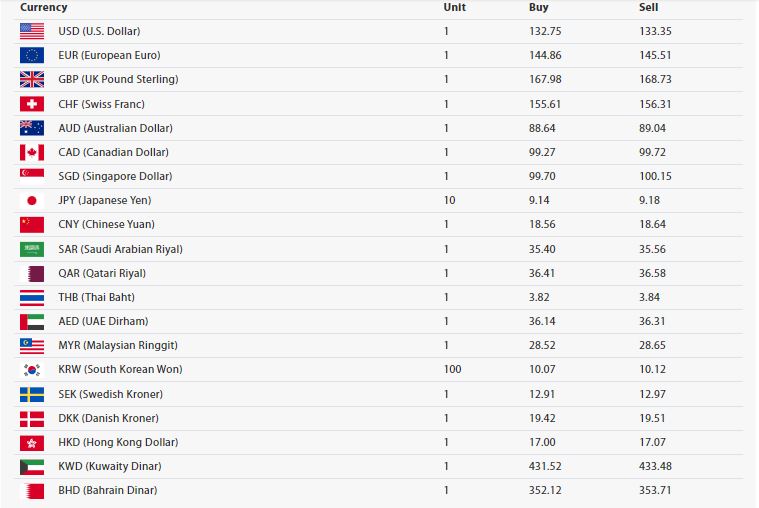Image resolution: width=759 pixels, height=508 pixels.
Task: Select the Japanese Yen flag icon
Action: [32, 200]
